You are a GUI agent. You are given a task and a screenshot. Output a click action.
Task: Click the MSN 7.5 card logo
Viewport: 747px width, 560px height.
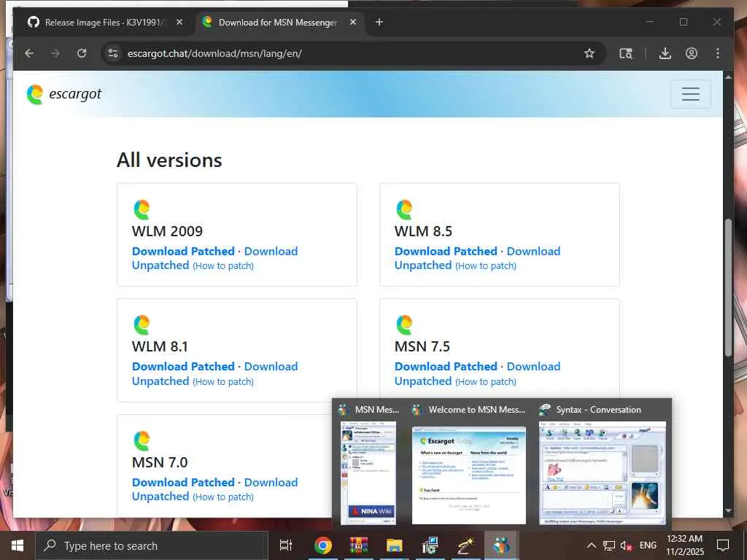tap(404, 325)
